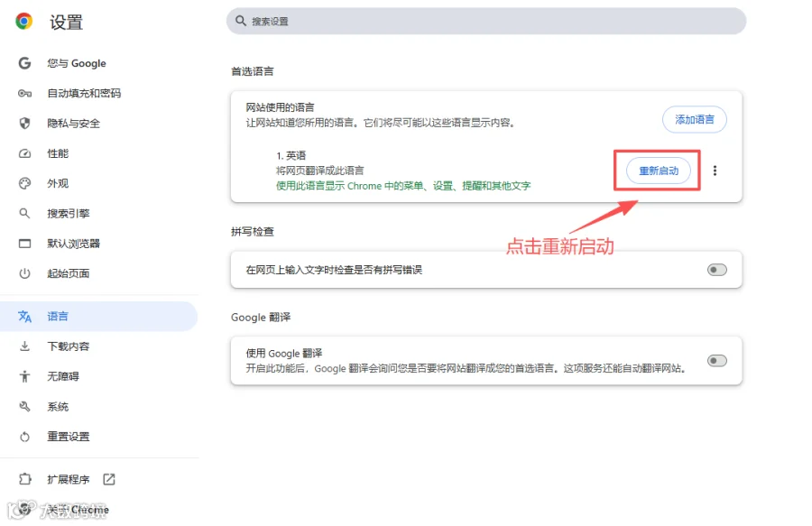Click the speedometer icon for 性能
Image resolution: width=812 pixels, height=526 pixels.
(x=24, y=153)
